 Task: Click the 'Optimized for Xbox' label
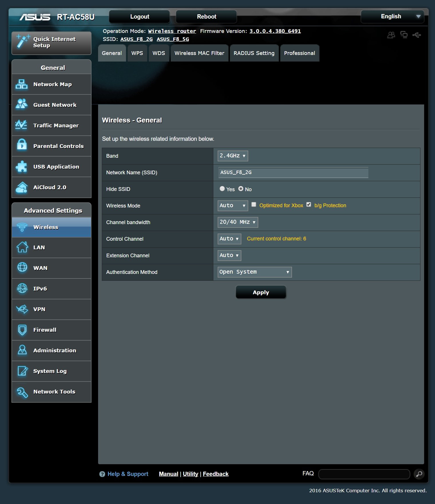coord(281,205)
